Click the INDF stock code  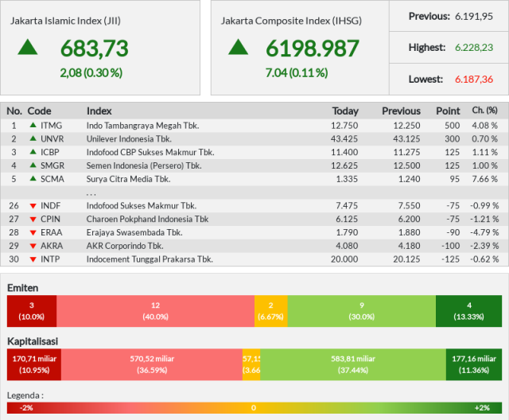(x=51, y=205)
